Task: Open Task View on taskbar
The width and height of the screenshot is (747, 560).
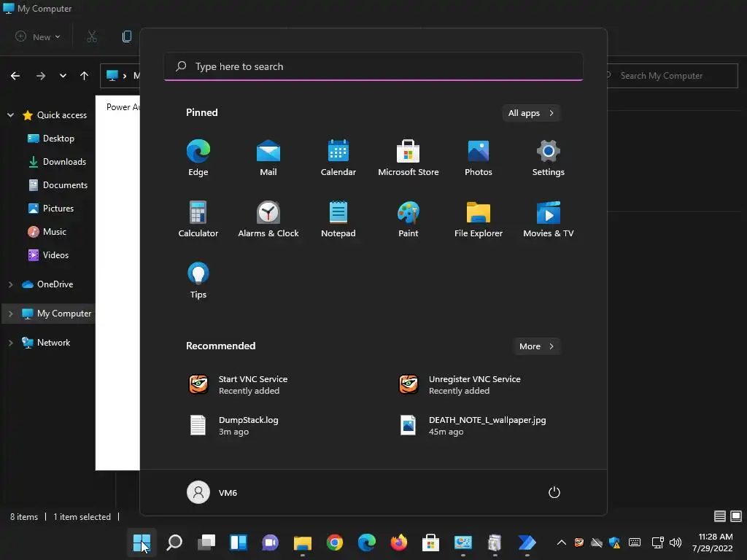Action: 206,542
